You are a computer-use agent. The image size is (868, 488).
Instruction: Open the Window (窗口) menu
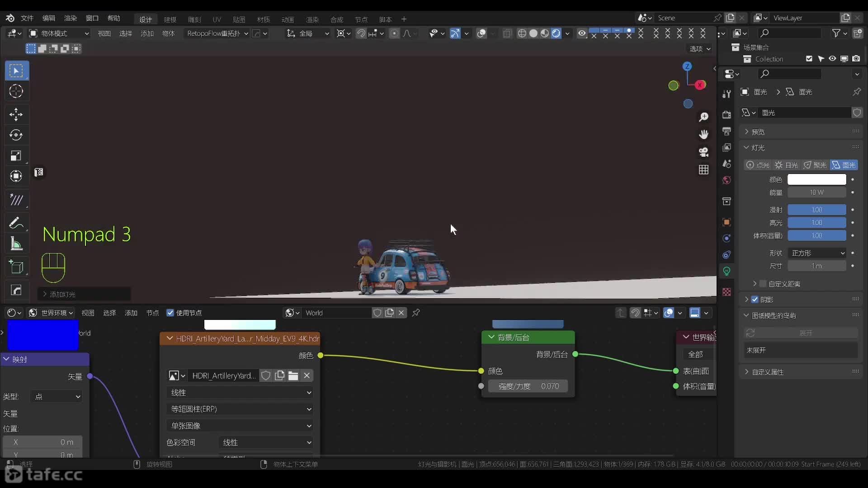coord(92,18)
